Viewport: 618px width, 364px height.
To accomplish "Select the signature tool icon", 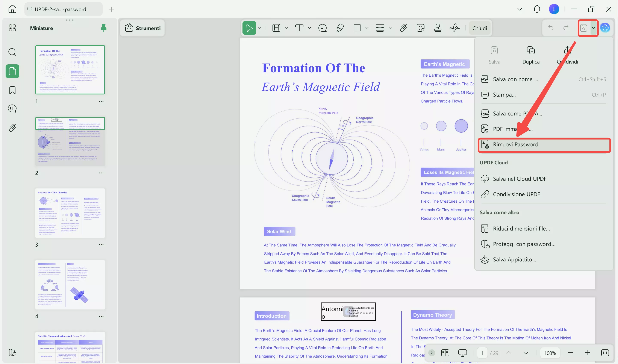I will pos(455,28).
